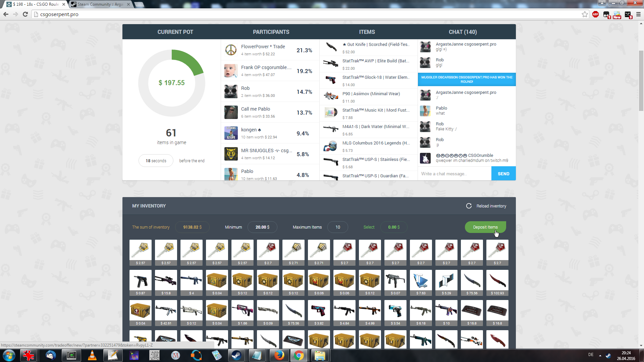Click the csgoserpent.pro address bar
644x362 pixels.
pyautogui.click(x=302, y=14)
